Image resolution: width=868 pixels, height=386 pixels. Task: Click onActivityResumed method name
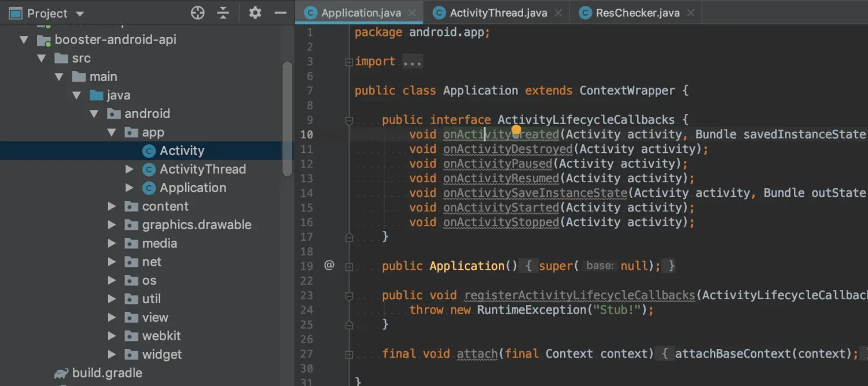coord(501,178)
